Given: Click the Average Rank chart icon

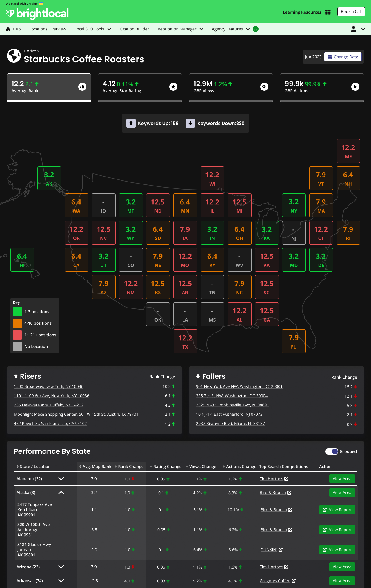Looking at the screenshot, I should [82, 87].
